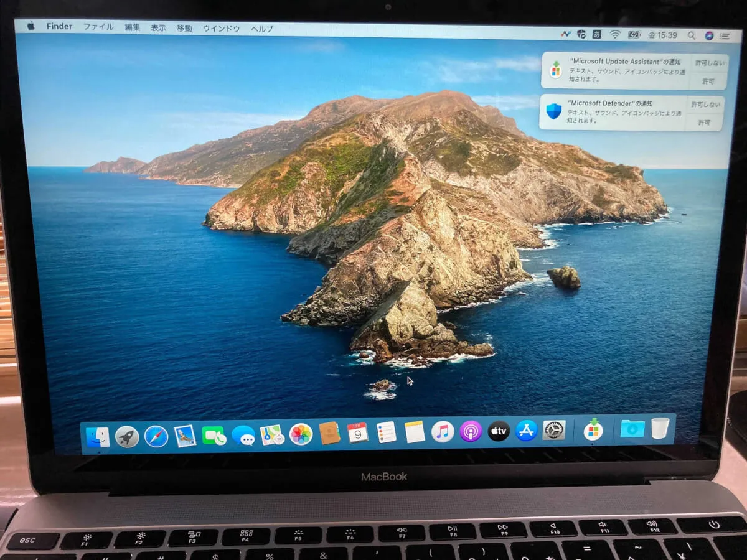Screen dimensions: 747x560
Task: Open Messages speech bubble icon
Action: 243,436
